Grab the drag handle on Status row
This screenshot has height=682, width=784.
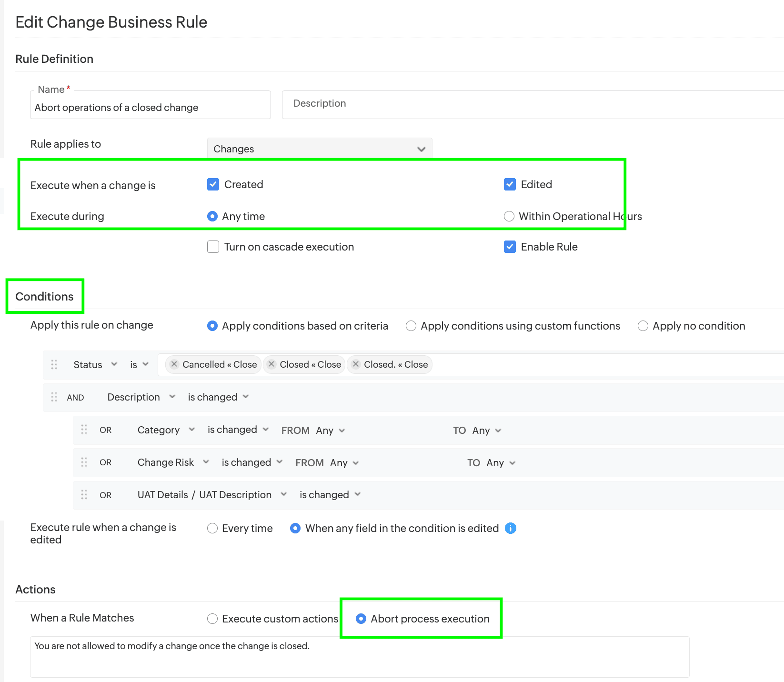(x=54, y=364)
